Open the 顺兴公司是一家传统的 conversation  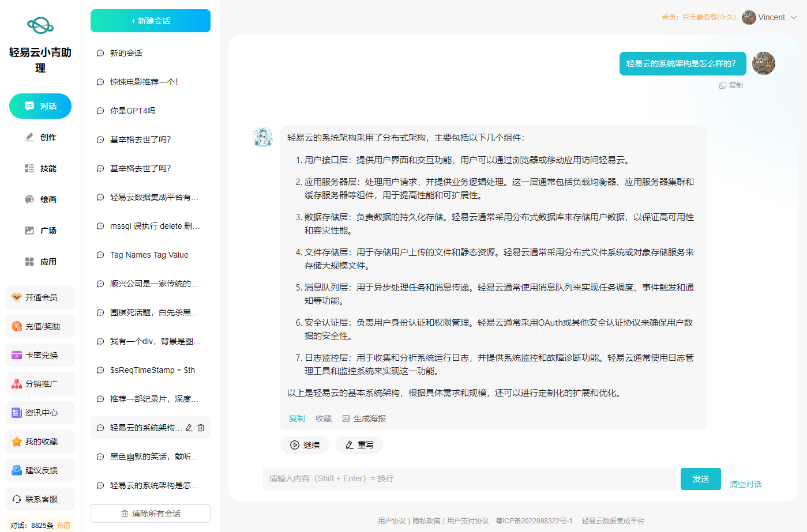[151, 284]
